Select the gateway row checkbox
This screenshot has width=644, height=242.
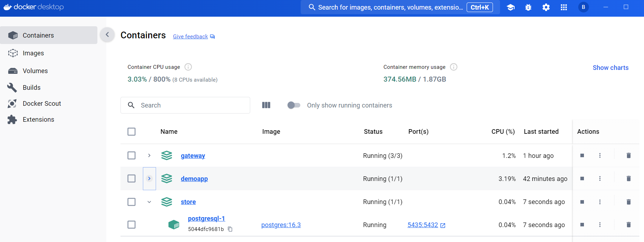(132, 155)
